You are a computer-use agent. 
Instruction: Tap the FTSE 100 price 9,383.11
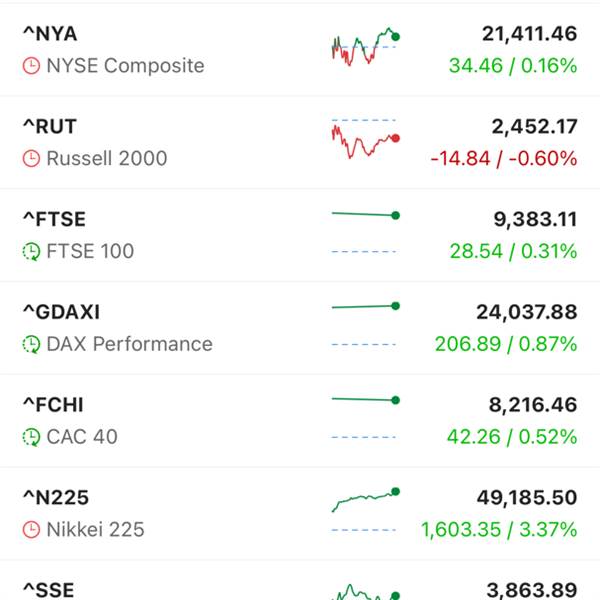(534, 220)
